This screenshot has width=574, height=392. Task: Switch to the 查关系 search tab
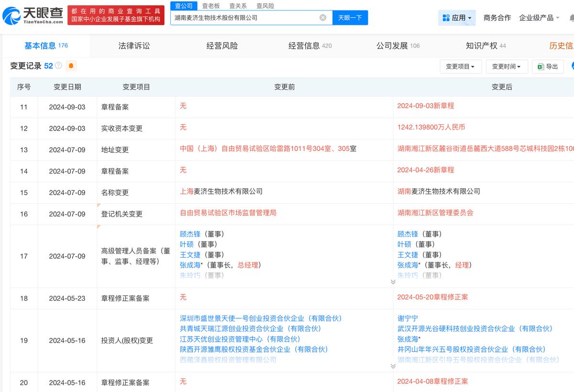click(x=238, y=6)
